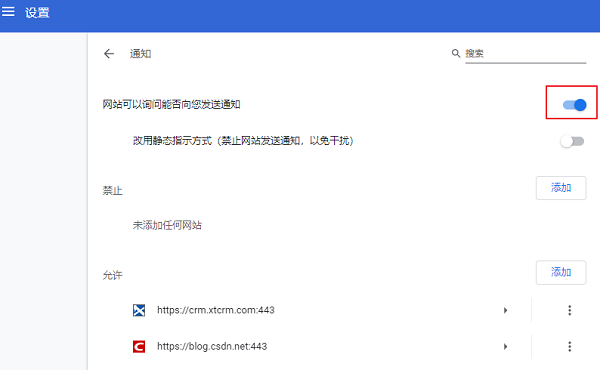Expand details arrow for blog.csdn.net
Image resolution: width=600 pixels, height=370 pixels.
505,347
